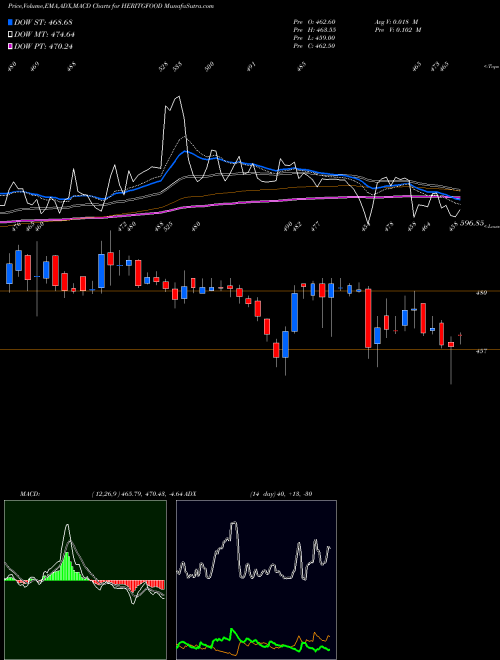Image resolution: width=500 pixels, height=660 pixels.
Task: Click the white DOW MT legend swatch
Action: click(10, 35)
